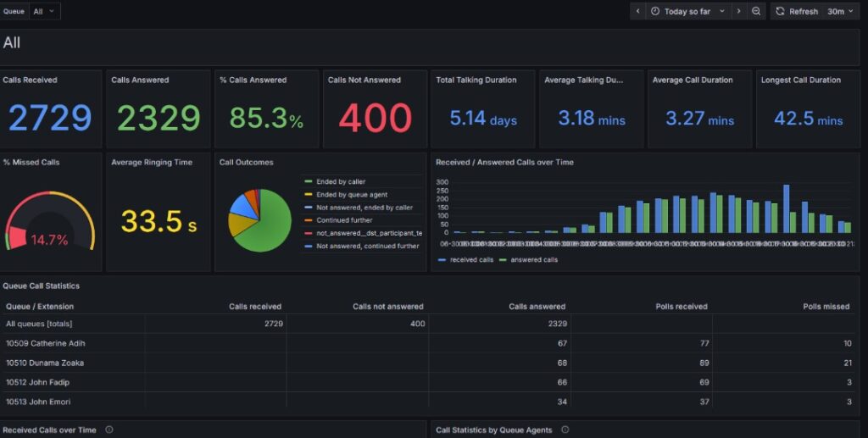Click the next time range arrow
This screenshot has height=438, width=868.
click(738, 11)
